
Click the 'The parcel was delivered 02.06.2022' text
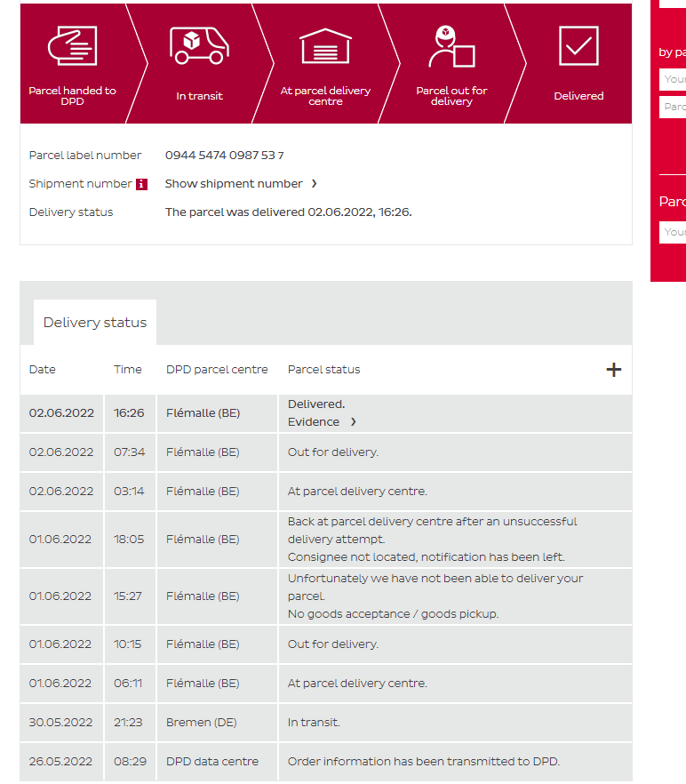288,212
